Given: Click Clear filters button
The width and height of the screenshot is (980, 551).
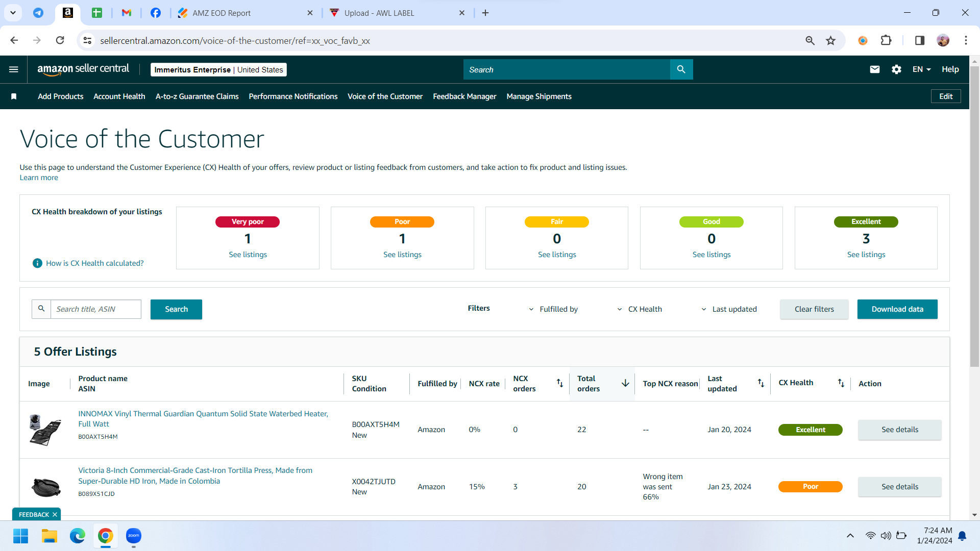Looking at the screenshot, I should tap(814, 309).
